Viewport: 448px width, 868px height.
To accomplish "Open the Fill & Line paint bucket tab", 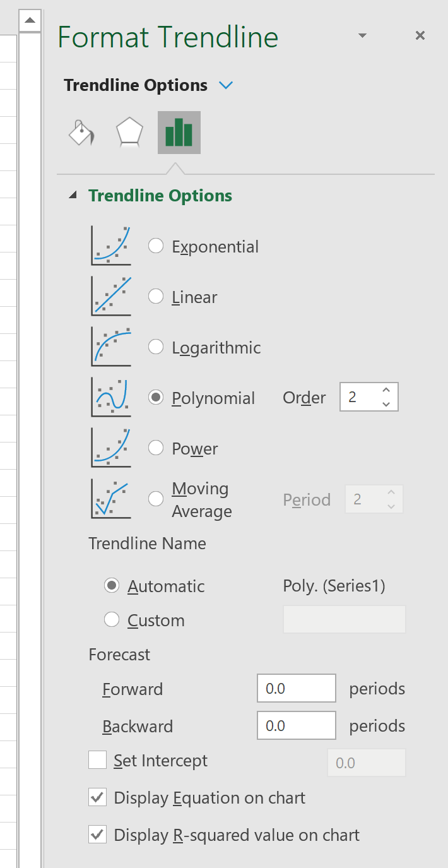I will coord(81,133).
